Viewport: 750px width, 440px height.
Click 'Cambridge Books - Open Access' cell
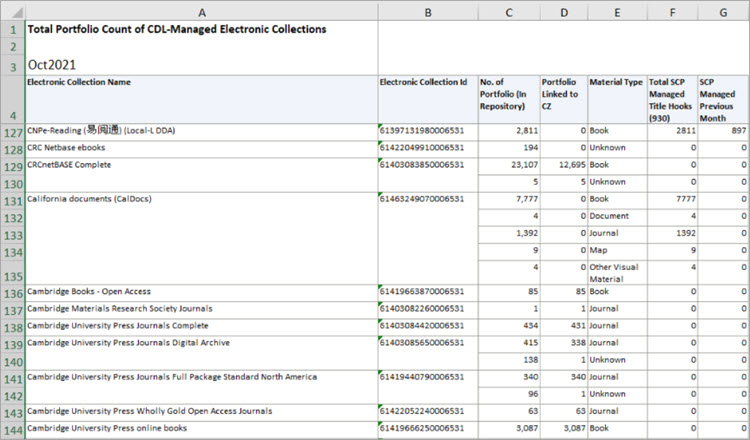click(x=201, y=293)
